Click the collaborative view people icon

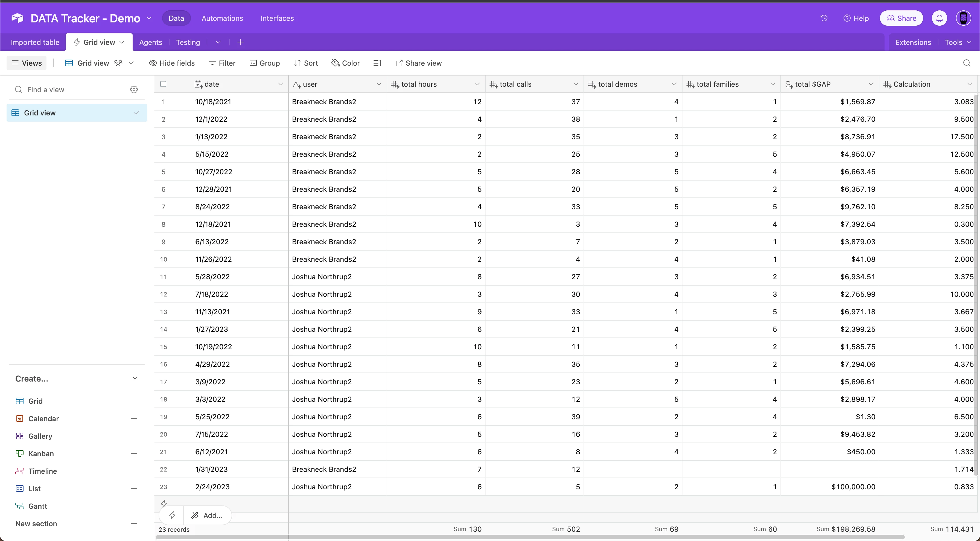coord(118,63)
